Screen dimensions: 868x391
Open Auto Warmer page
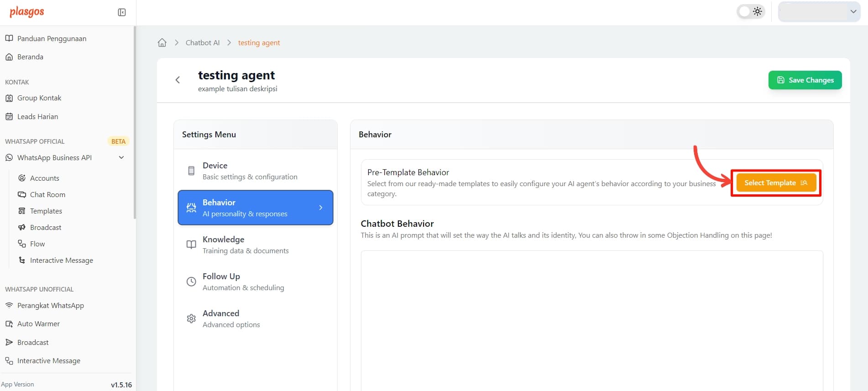point(38,324)
